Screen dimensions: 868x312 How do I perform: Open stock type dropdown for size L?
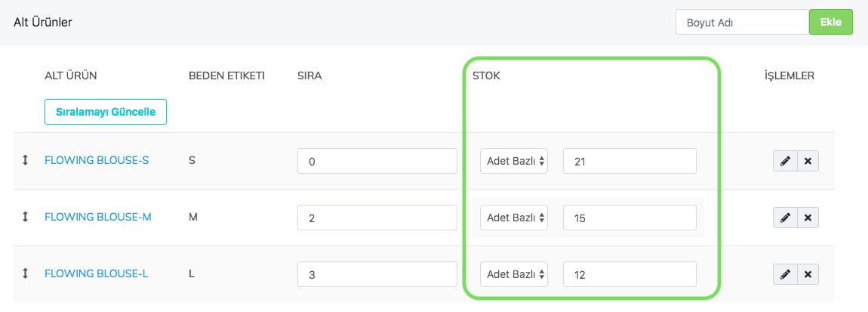coord(514,274)
